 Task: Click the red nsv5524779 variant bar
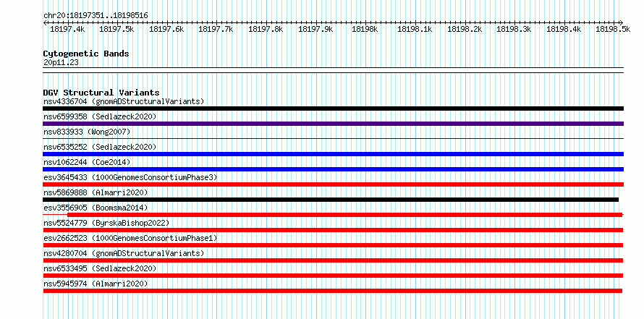coord(333,230)
